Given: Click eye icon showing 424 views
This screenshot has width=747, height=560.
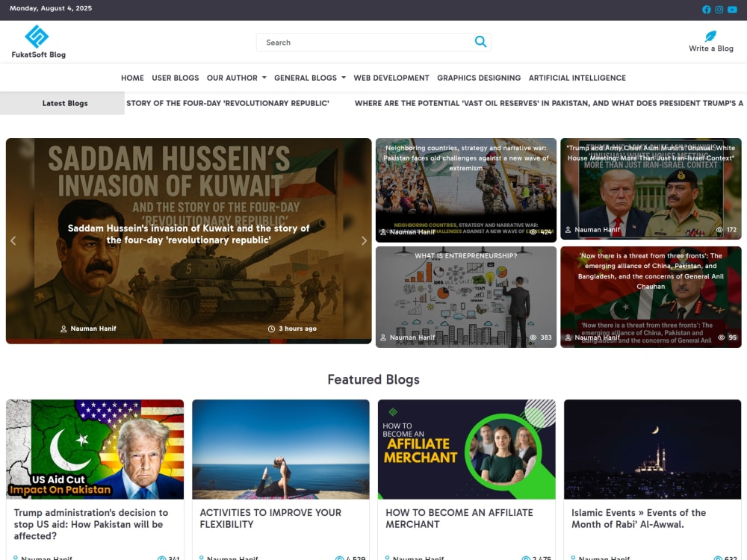Looking at the screenshot, I should coord(533,232).
